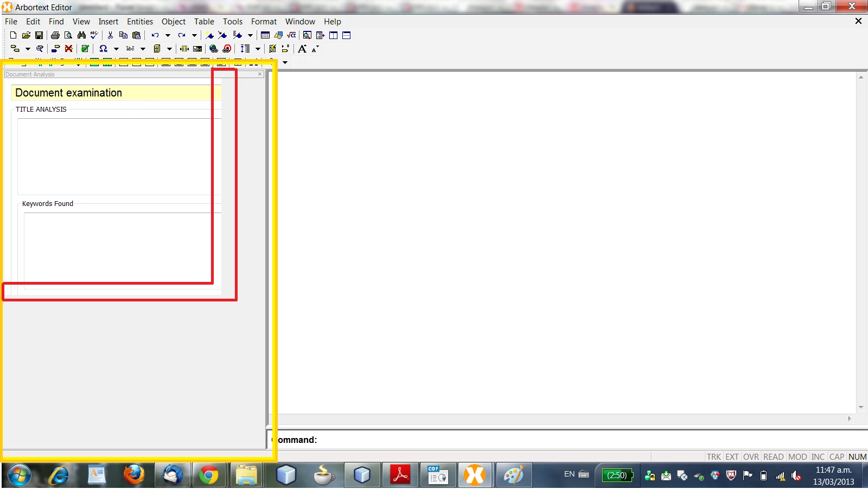Click the globe link icon

click(x=214, y=48)
